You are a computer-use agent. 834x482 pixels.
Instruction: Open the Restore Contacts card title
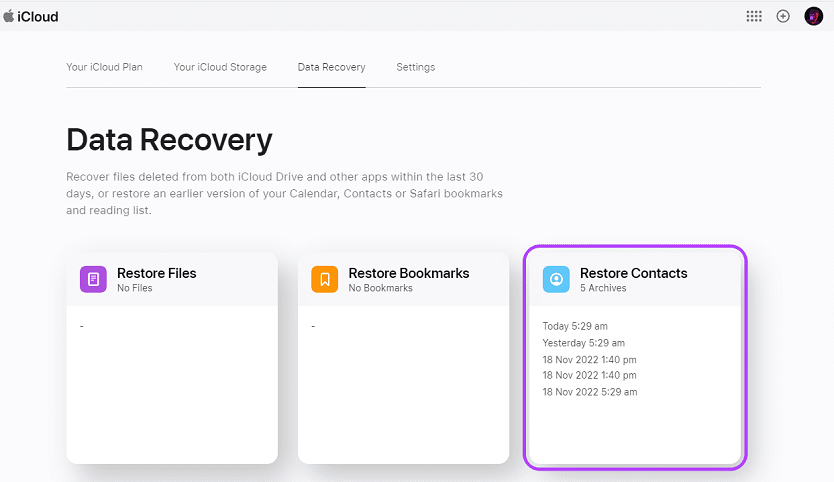coord(633,273)
